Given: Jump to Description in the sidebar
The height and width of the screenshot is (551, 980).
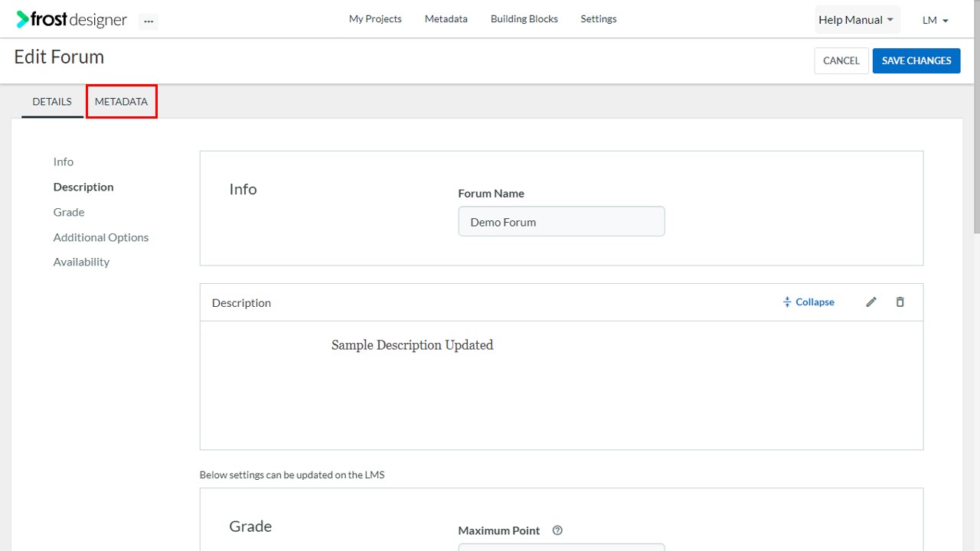Looking at the screenshot, I should point(83,187).
